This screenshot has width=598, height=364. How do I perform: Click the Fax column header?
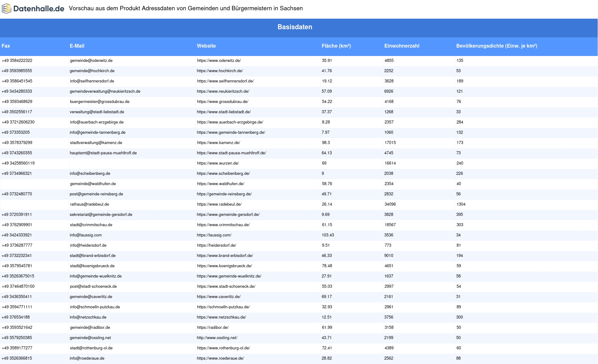6,46
